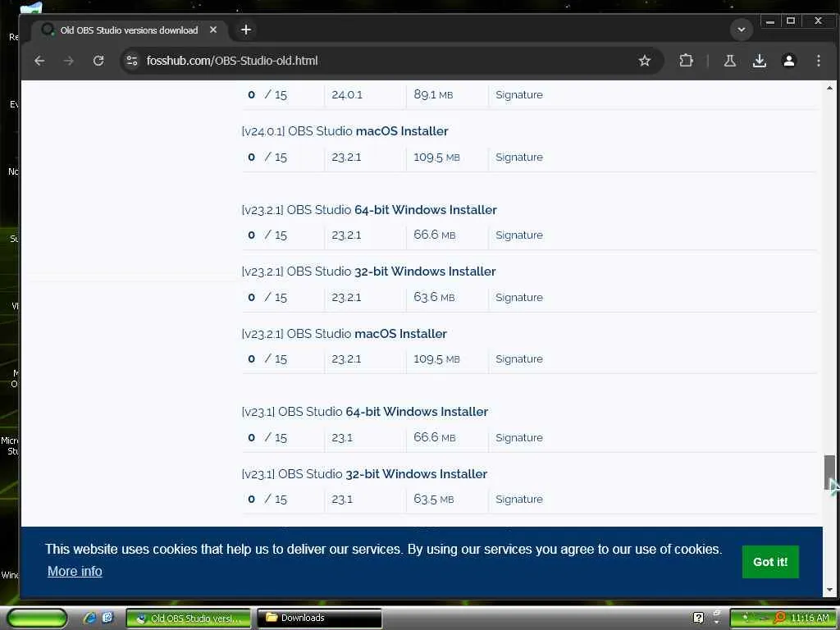Download v24.0.1 OBS Studio macOS Installer
Image resolution: width=840 pixels, height=630 pixels.
tap(345, 131)
